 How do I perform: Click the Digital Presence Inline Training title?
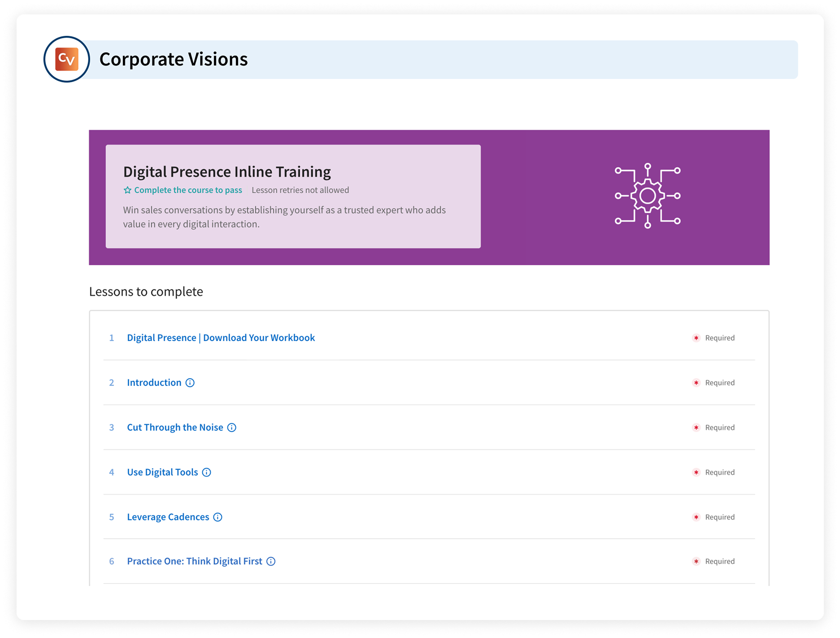pyautogui.click(x=227, y=172)
